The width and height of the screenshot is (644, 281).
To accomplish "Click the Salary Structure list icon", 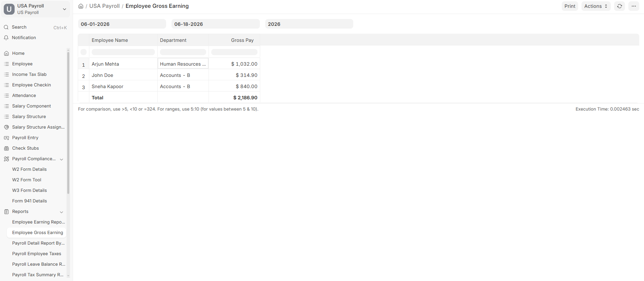I will tap(6, 117).
